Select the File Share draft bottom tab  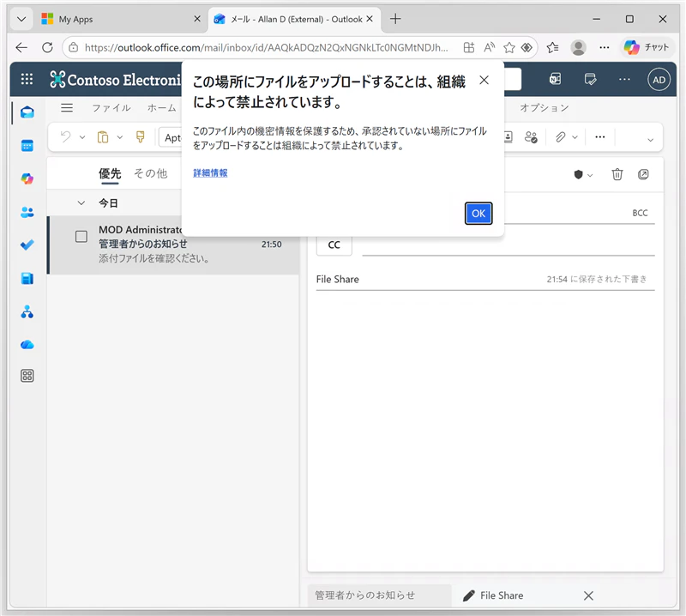[501, 595]
